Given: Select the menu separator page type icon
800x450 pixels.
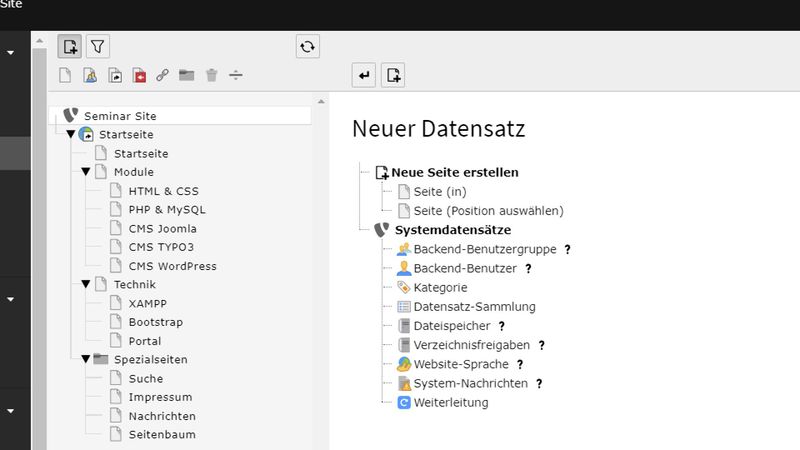Looking at the screenshot, I should [235, 75].
